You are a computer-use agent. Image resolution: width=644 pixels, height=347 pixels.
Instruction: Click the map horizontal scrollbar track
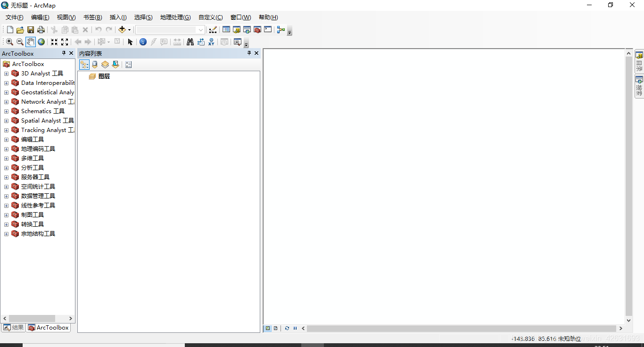(462, 328)
